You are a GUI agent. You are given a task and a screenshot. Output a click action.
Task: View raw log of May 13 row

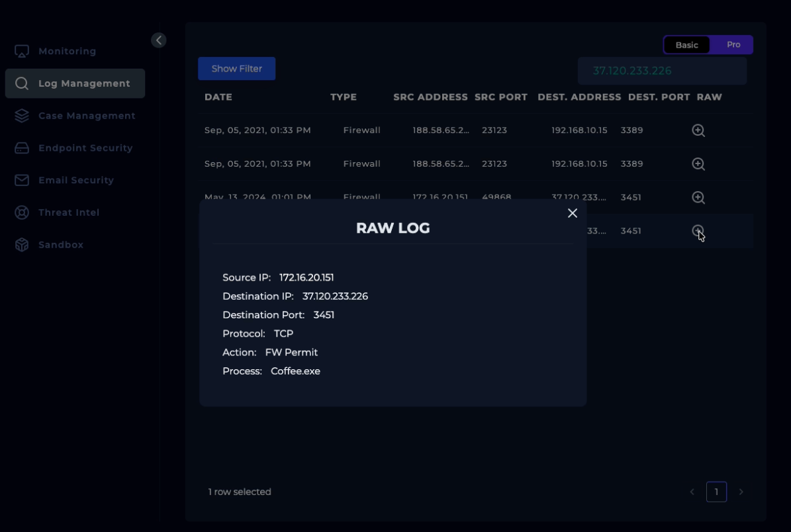(x=698, y=197)
